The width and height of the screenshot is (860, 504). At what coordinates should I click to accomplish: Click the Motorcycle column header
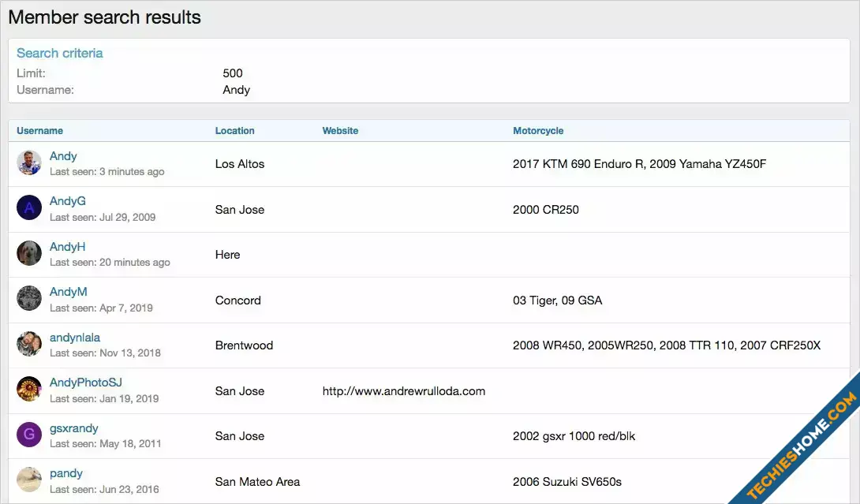(x=538, y=131)
